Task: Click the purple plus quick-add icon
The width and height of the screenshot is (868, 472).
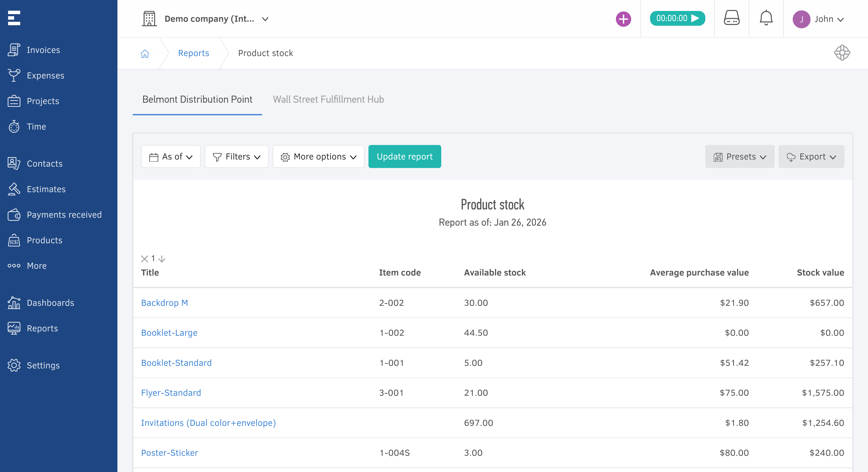Action: point(623,19)
